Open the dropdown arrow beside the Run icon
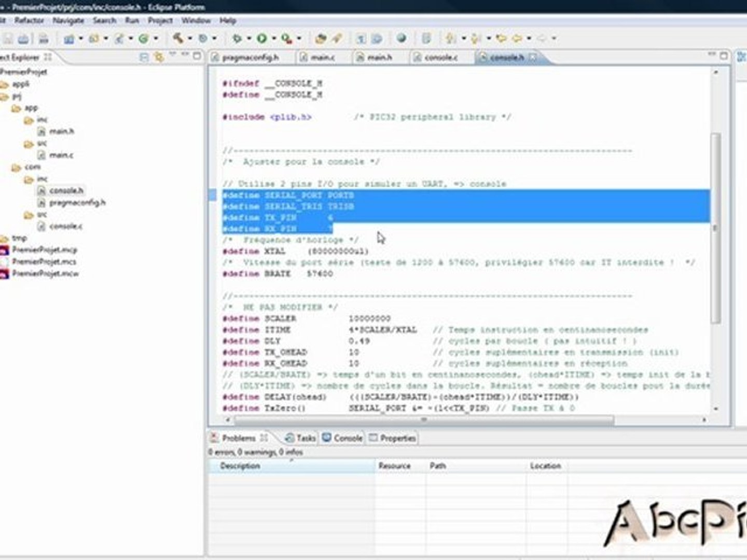Viewport: 747px width, 560px height. click(x=274, y=39)
